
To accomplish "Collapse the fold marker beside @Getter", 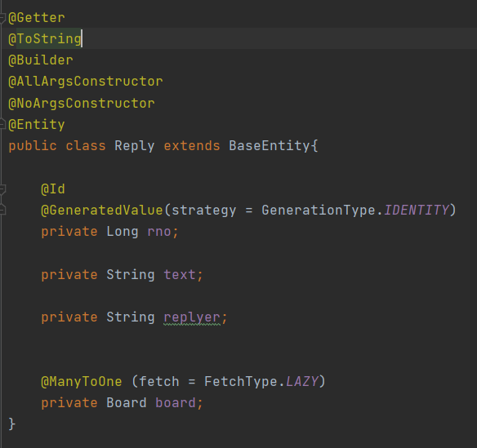I will coord(2,18).
